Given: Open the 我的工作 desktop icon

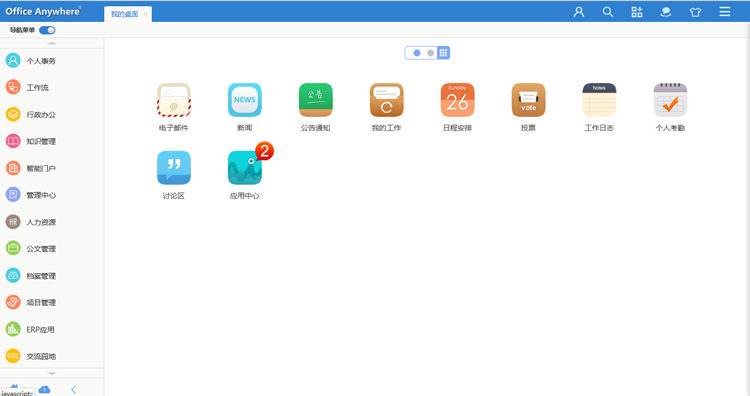Looking at the screenshot, I should click(386, 100).
